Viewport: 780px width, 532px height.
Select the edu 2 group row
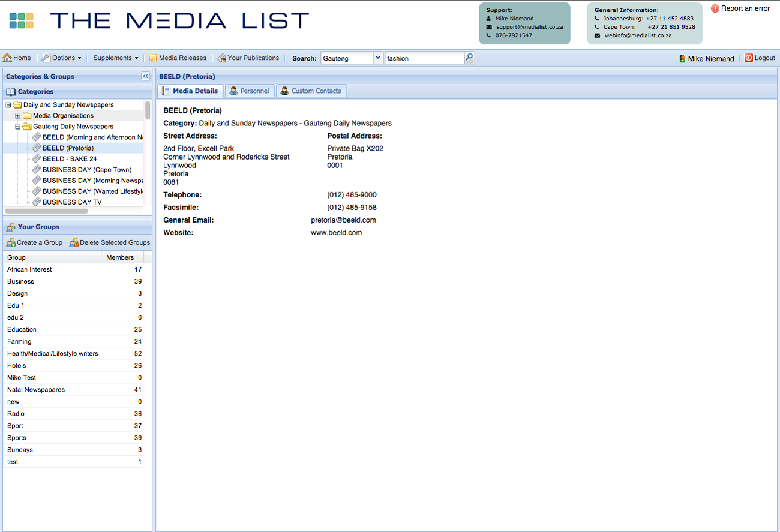tap(73, 317)
